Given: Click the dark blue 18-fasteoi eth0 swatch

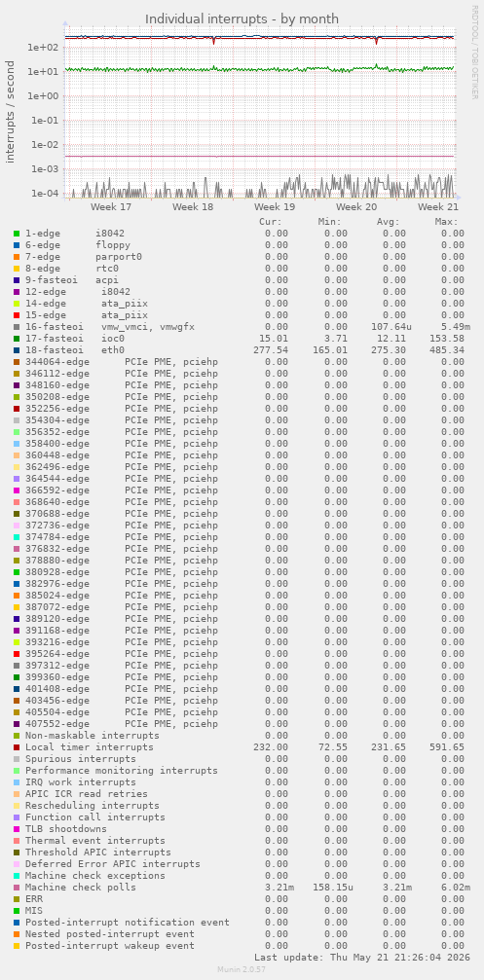Looking at the screenshot, I should pyautogui.click(x=17, y=350).
